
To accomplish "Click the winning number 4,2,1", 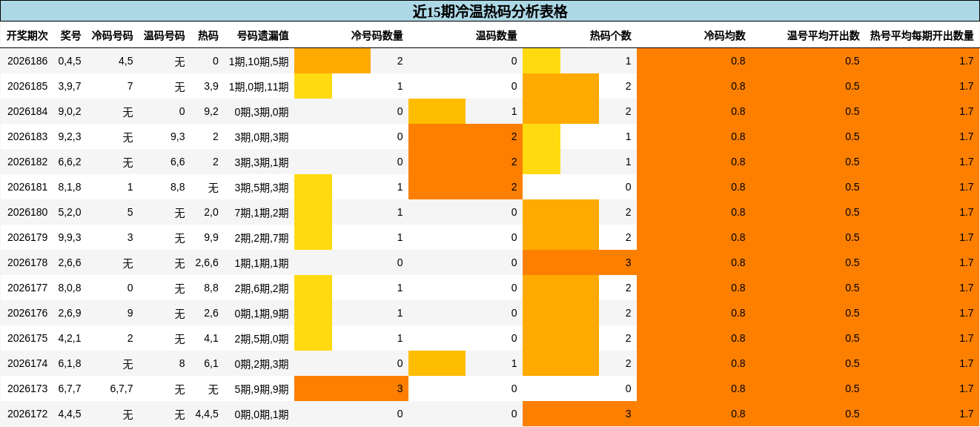I will tap(70, 338).
